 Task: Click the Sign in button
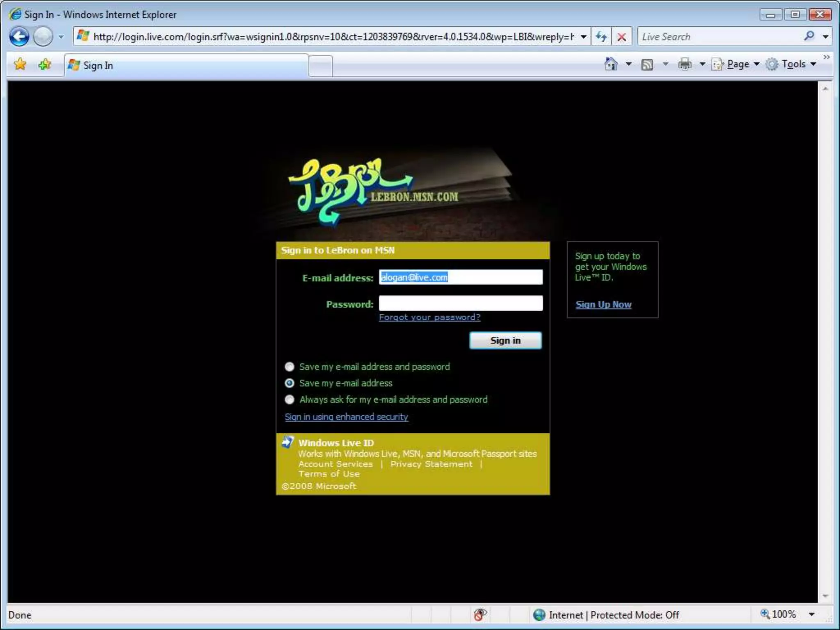tap(505, 340)
